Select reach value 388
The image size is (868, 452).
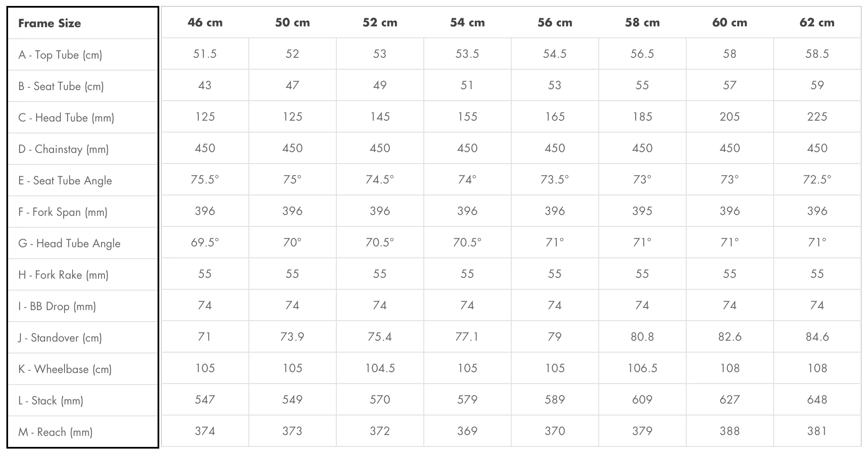tap(730, 431)
